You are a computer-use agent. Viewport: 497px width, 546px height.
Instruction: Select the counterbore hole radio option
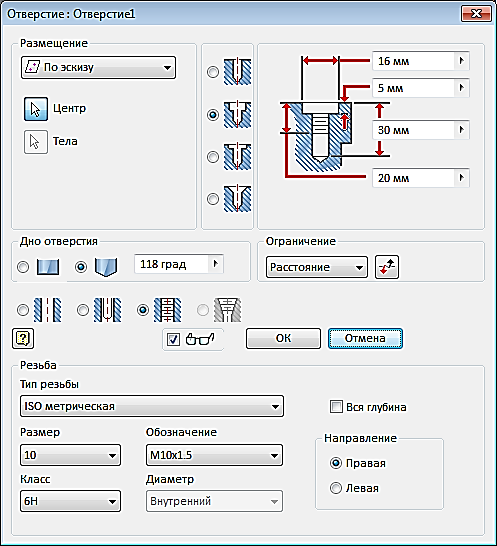point(213,115)
